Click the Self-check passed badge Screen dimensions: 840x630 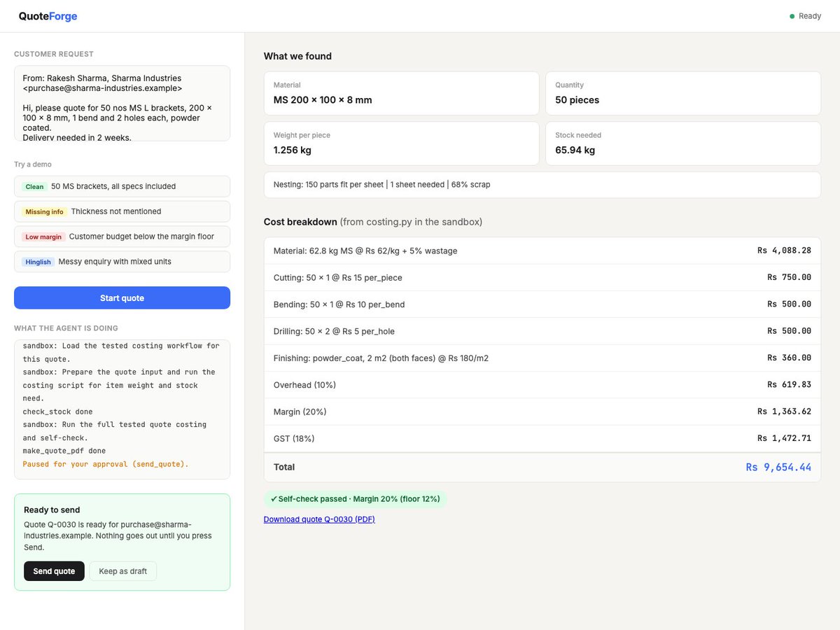(356, 499)
